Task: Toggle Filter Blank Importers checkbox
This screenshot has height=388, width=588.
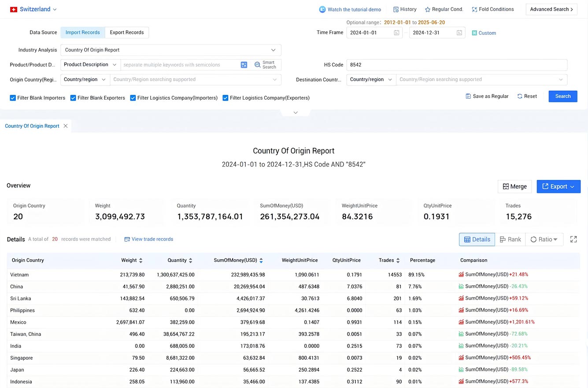Action: (x=13, y=98)
